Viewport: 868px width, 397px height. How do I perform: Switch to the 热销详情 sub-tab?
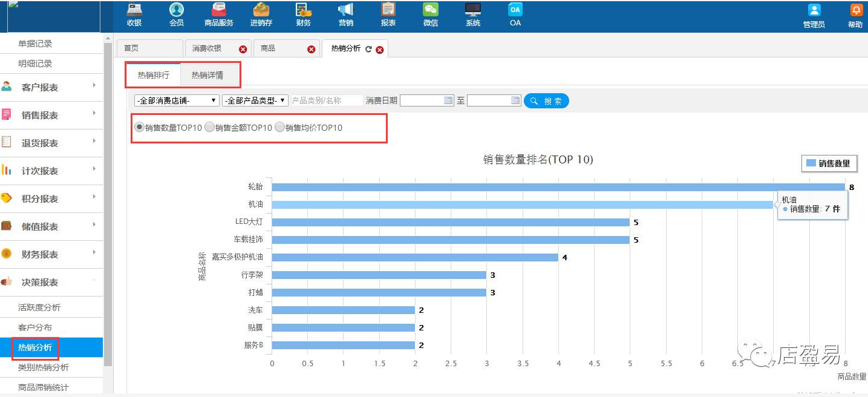click(x=207, y=75)
